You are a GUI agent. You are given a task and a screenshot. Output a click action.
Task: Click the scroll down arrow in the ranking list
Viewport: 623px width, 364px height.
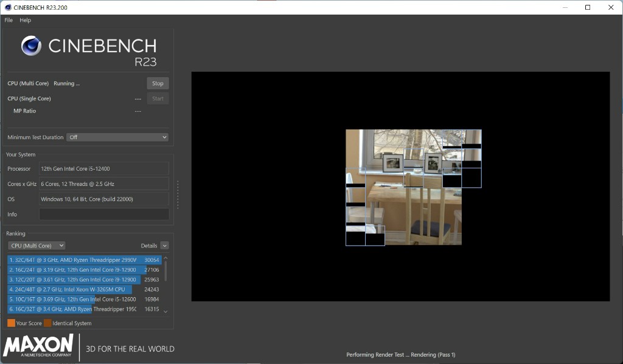[165, 311]
